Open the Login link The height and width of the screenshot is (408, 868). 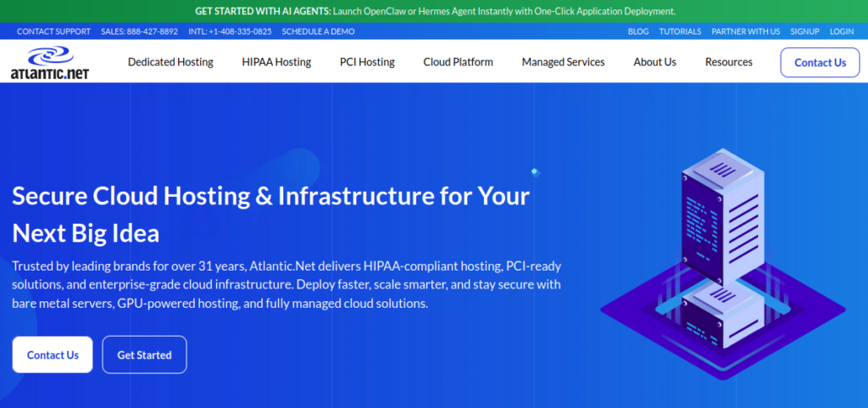(842, 31)
